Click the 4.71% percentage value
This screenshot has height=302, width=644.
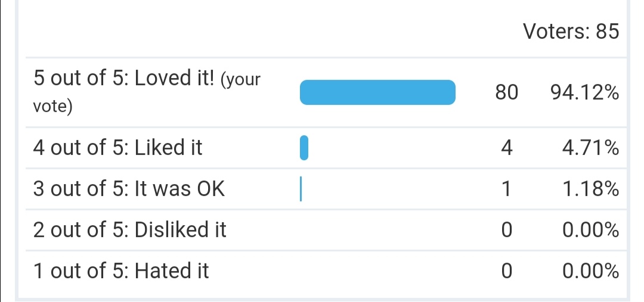point(590,148)
